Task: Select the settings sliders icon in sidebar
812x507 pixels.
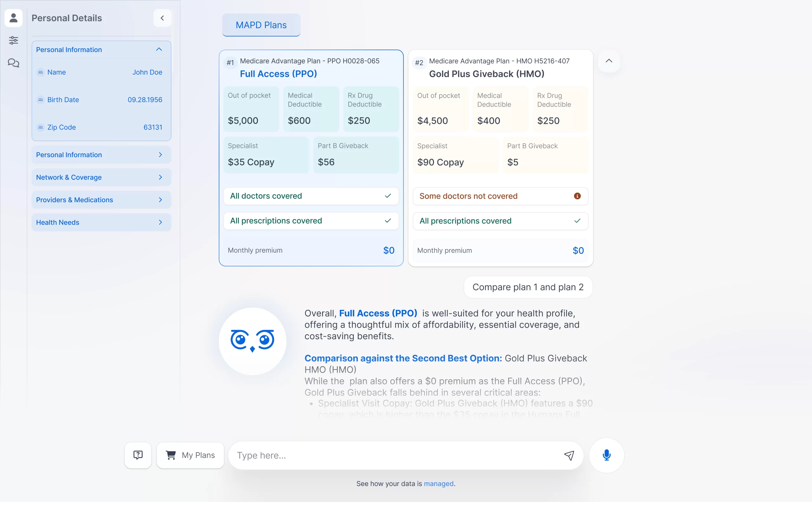Action: [13, 40]
